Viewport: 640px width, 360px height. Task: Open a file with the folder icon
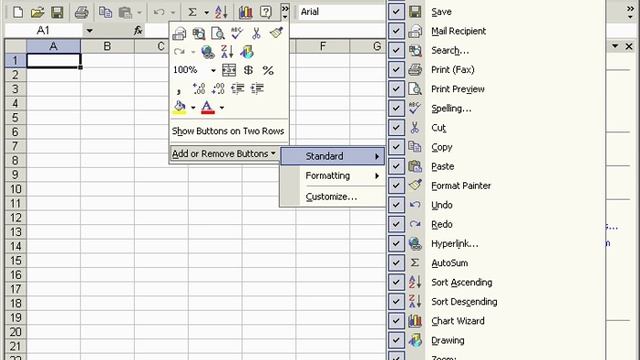tap(37, 12)
